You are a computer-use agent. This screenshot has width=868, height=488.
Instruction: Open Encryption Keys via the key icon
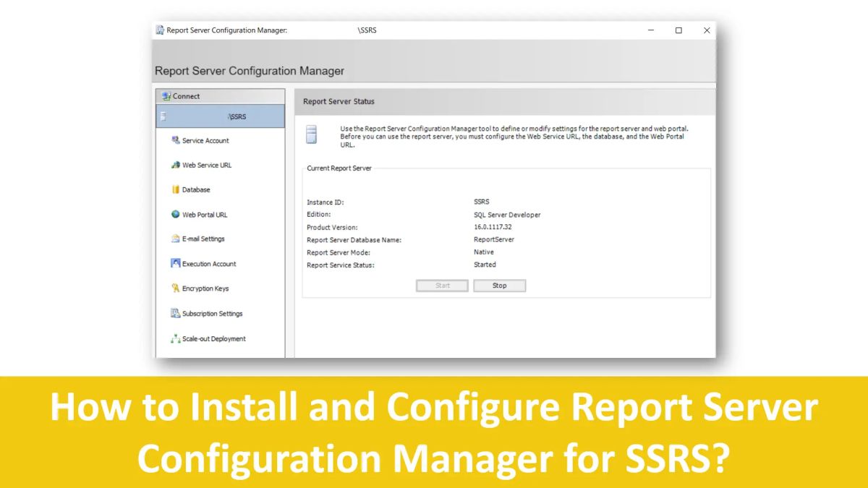[x=174, y=288]
